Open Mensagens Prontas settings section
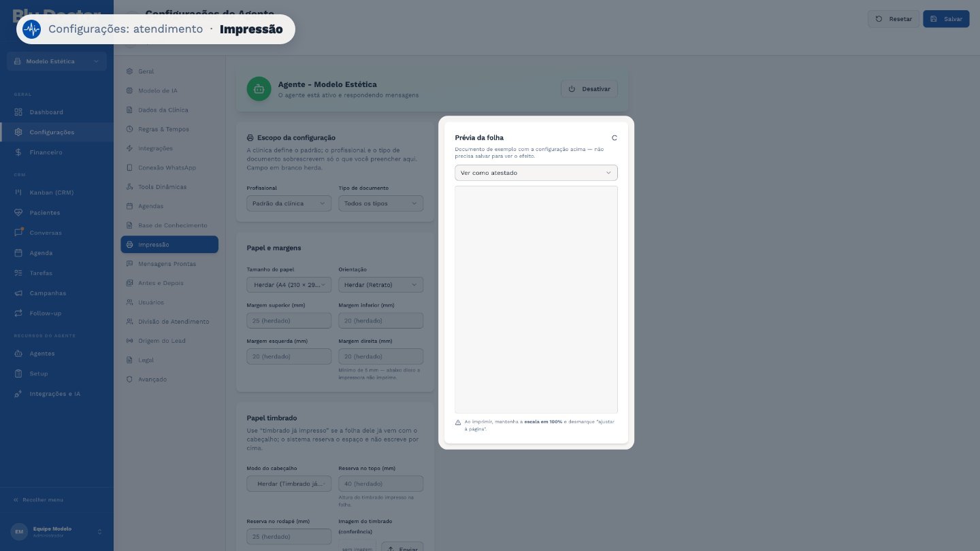Image resolution: width=980 pixels, height=551 pixels. (x=169, y=264)
